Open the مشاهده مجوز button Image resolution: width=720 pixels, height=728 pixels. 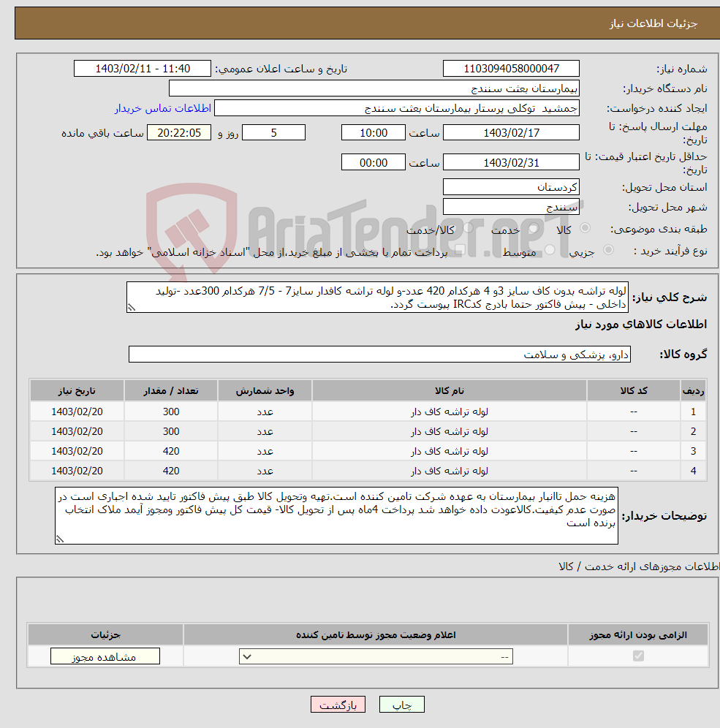pyautogui.click(x=105, y=656)
